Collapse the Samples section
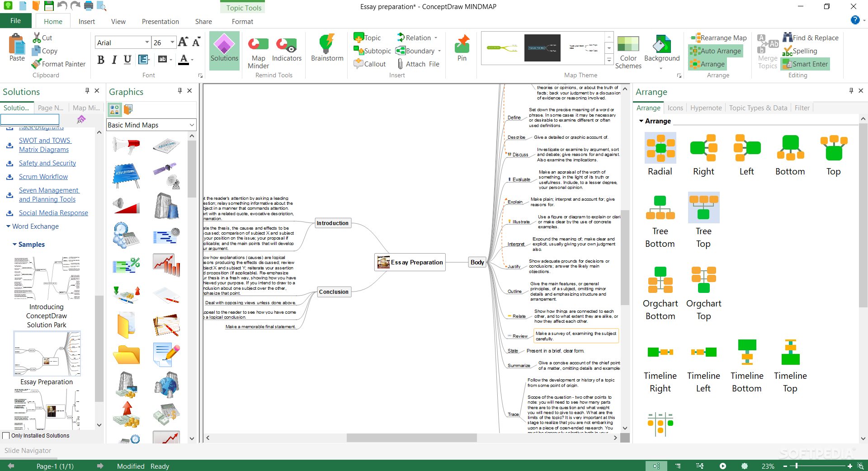 tap(15, 245)
